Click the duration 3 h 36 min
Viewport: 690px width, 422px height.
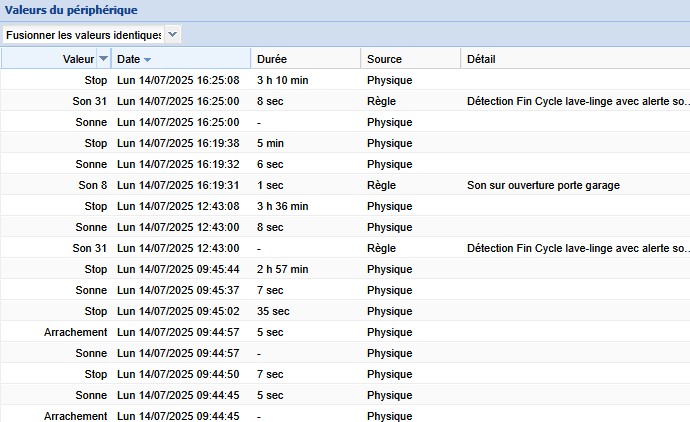(283, 206)
